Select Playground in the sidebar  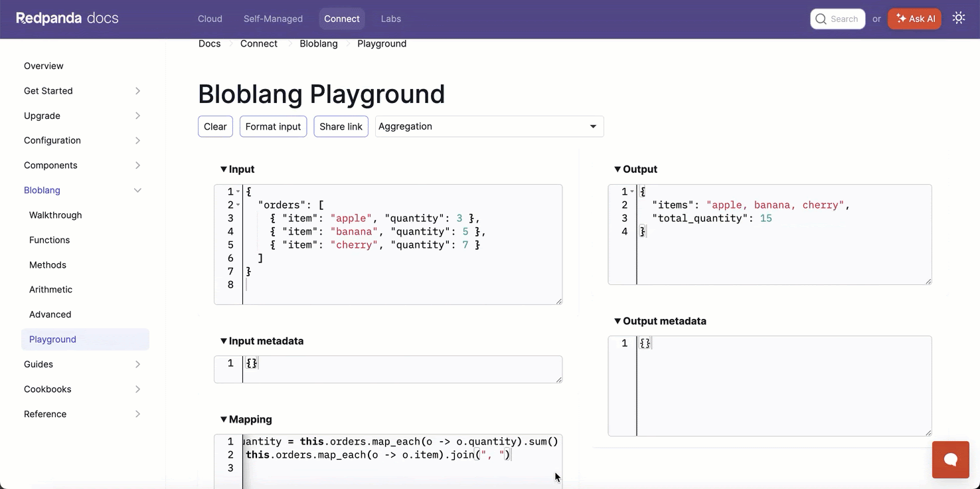pos(85,340)
